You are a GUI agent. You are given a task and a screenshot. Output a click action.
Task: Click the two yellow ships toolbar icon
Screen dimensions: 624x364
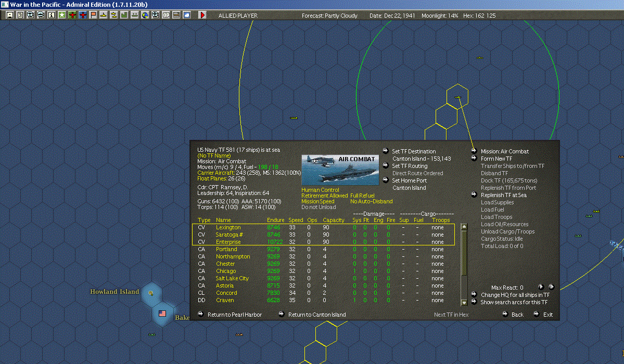click(x=114, y=15)
